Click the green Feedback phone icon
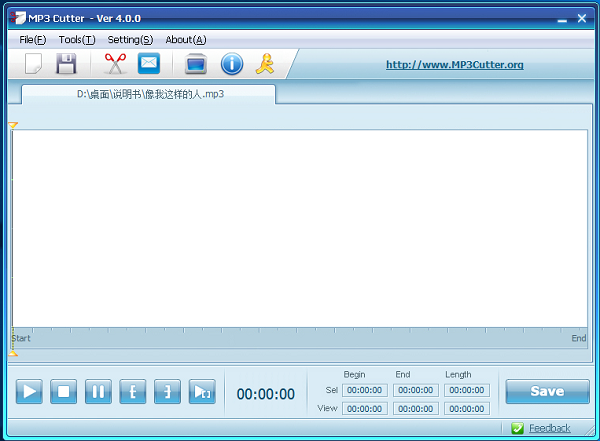The image size is (600, 441). (517, 428)
